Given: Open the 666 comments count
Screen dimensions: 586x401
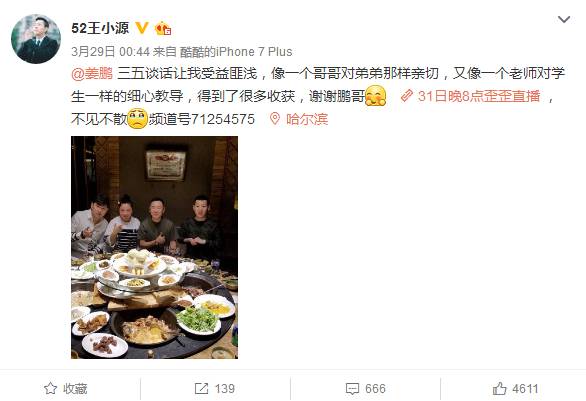Looking at the screenshot, I should 375,389.
